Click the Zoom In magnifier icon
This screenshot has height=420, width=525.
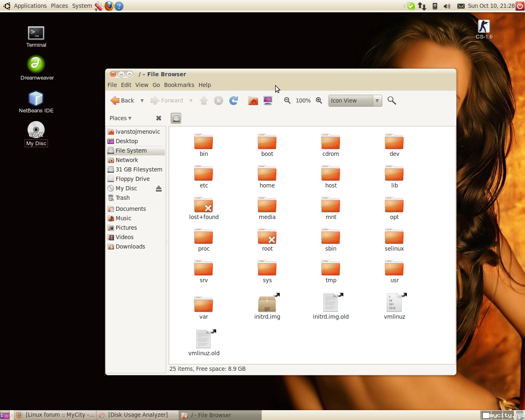[319, 100]
